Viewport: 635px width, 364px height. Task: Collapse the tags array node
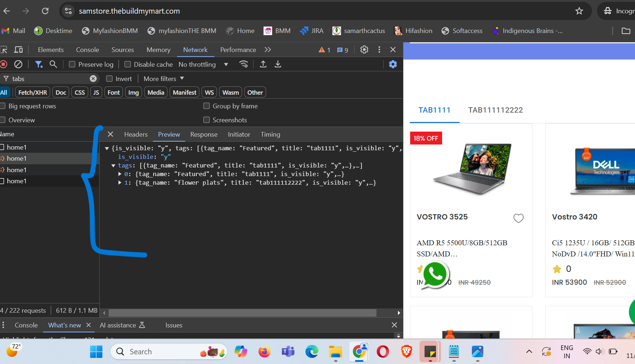[x=113, y=165]
